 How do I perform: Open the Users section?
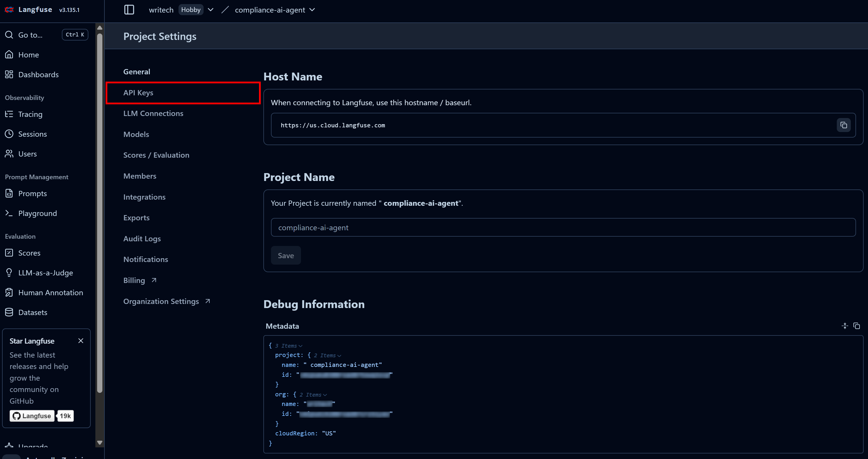tap(27, 154)
